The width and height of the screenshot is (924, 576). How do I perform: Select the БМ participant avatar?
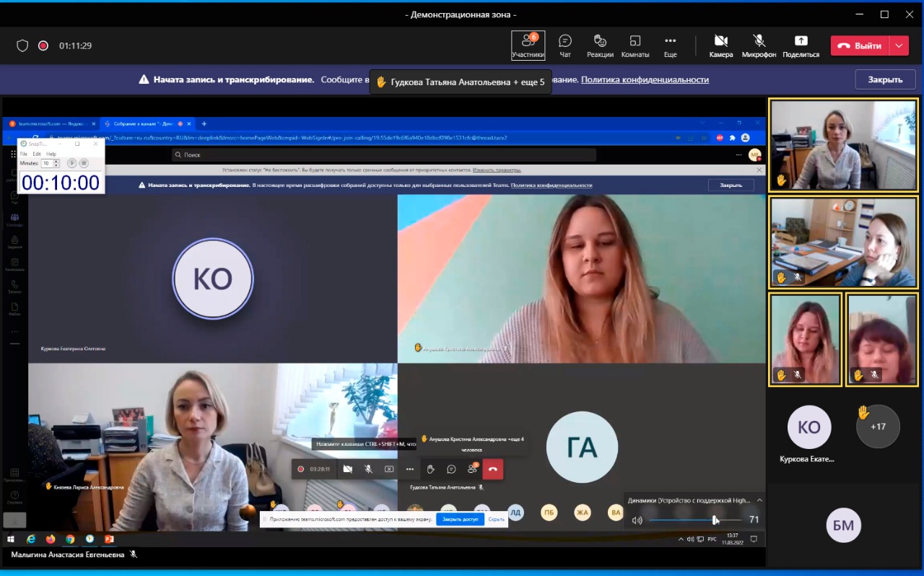pos(843,525)
